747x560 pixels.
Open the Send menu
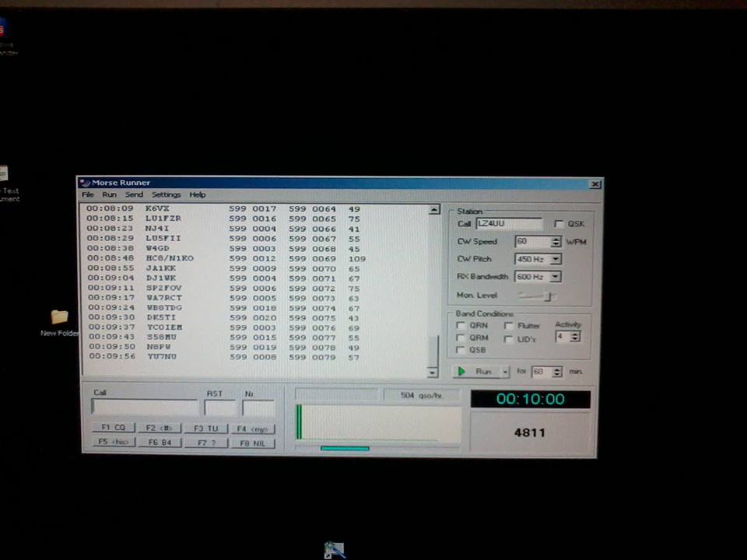134,194
